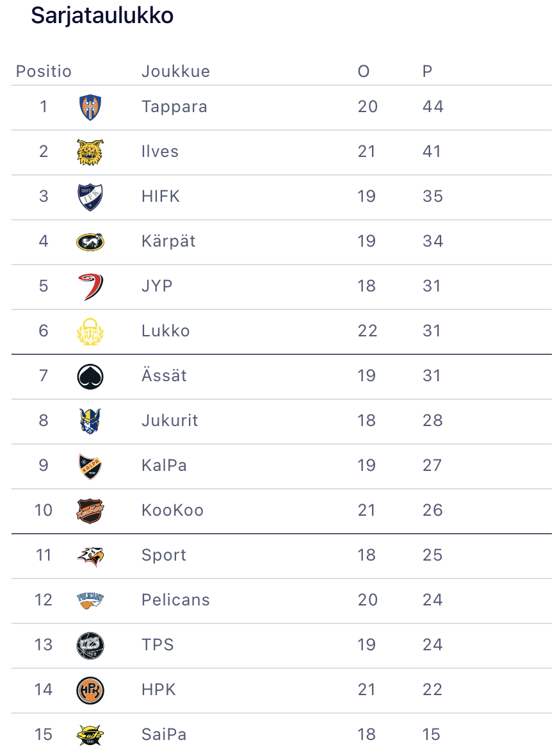557x756 pixels.
Task: Open the SaiPa team name link
Action: point(164,734)
